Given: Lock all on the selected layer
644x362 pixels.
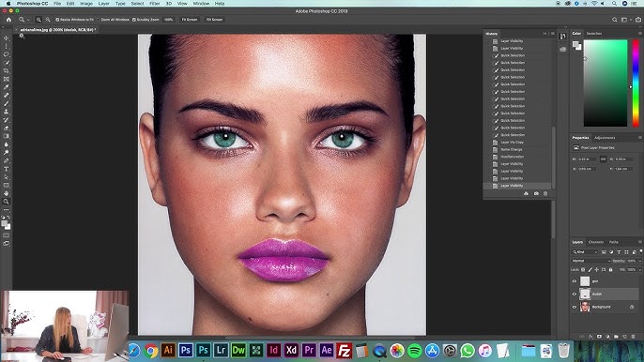Looking at the screenshot, I should tap(611, 270).
